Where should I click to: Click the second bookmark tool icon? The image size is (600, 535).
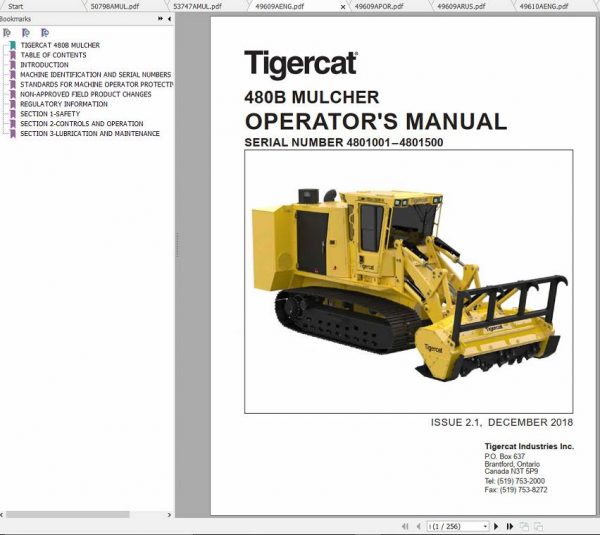point(26,33)
